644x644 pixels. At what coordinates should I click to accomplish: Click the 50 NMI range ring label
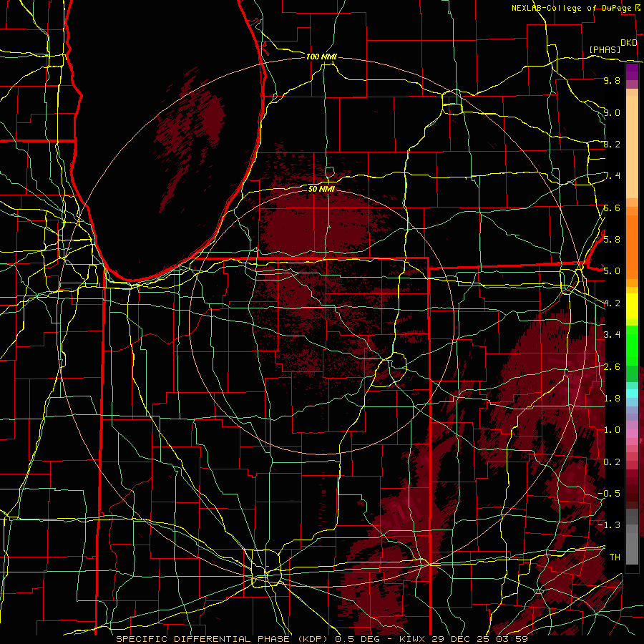coord(321,189)
